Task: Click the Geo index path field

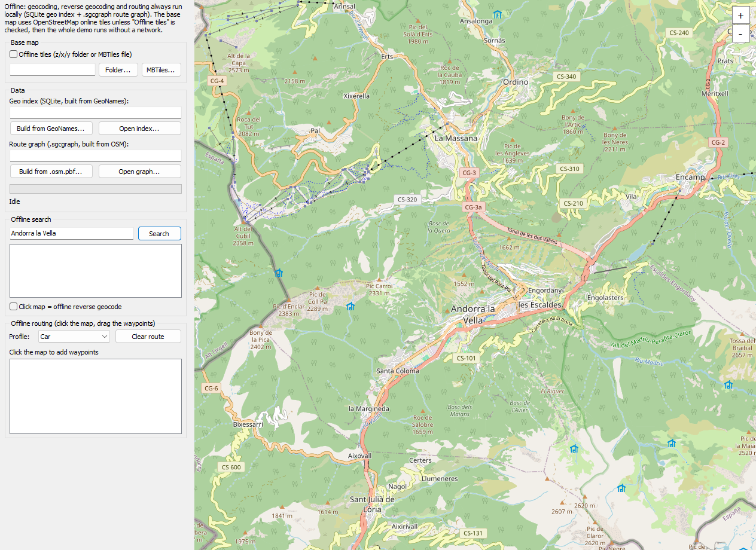Action: coord(96,113)
